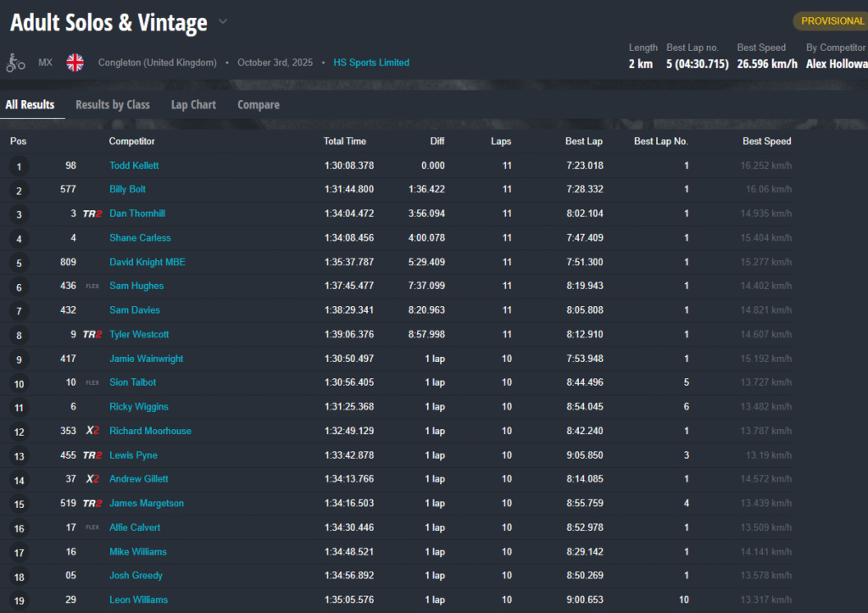Open Todd Kellett competitor details

tap(134, 166)
